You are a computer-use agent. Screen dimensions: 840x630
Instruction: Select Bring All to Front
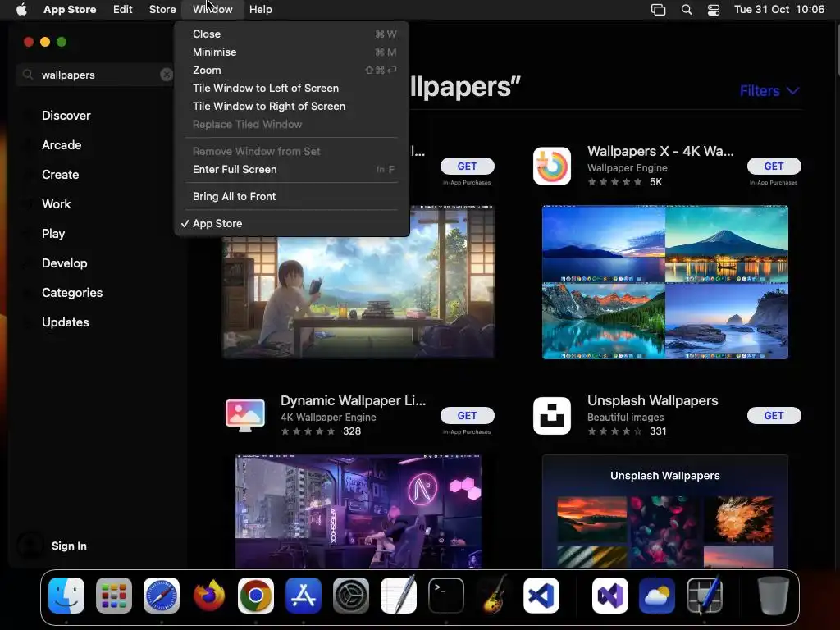pos(292,197)
